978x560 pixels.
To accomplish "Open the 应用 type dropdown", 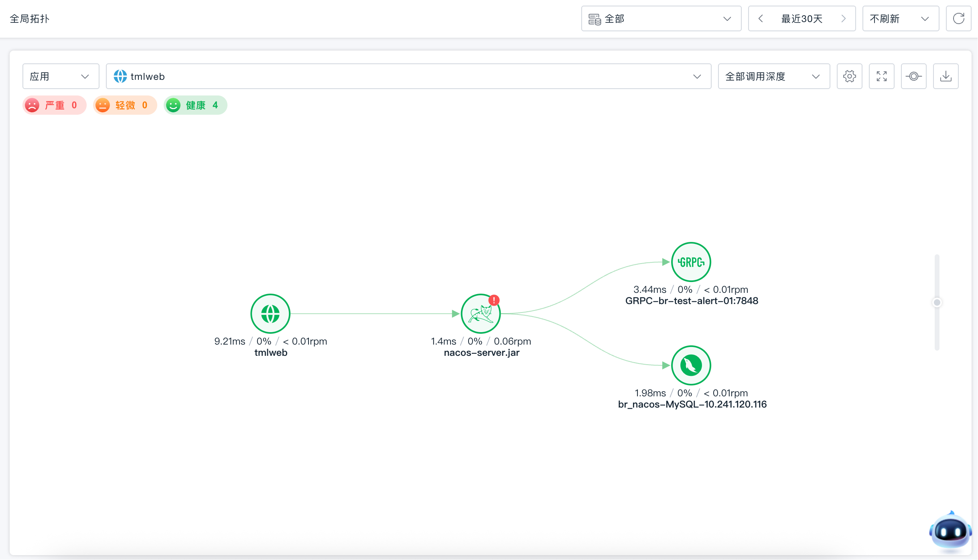I will [61, 76].
